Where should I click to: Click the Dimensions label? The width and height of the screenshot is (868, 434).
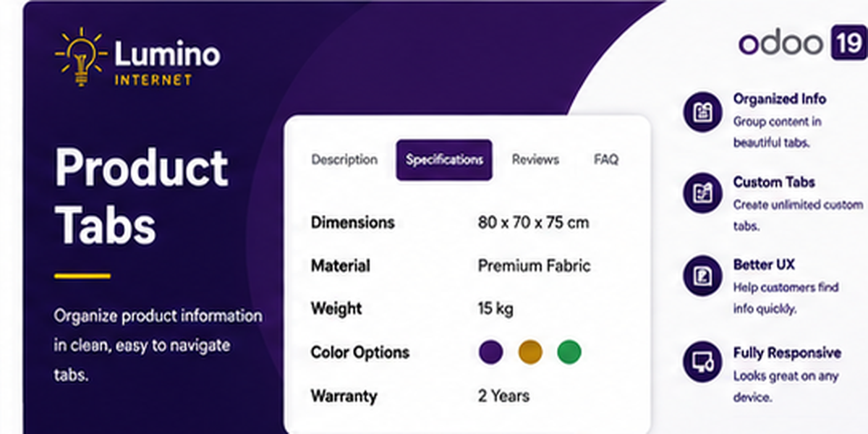353,222
